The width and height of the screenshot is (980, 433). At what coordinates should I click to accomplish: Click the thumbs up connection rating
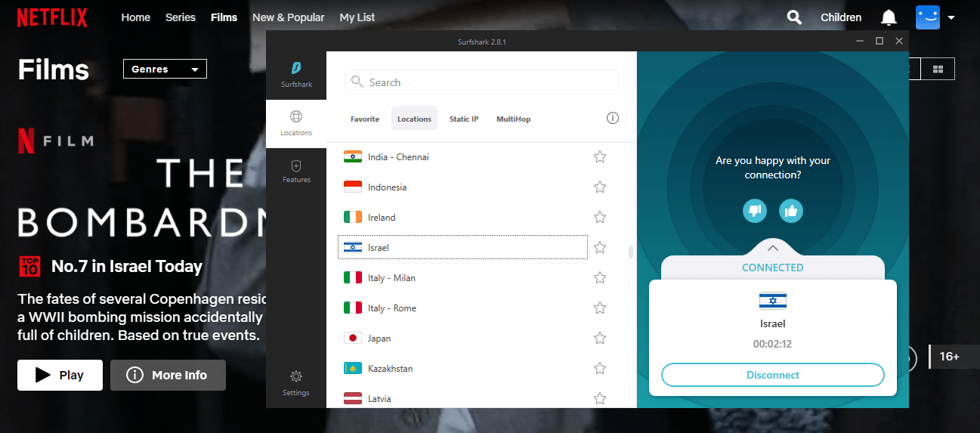point(790,211)
